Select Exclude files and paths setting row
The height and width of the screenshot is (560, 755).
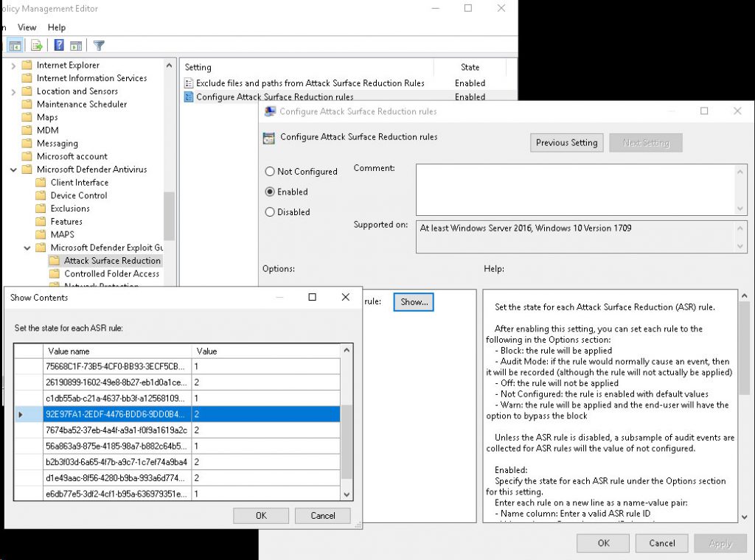310,83
